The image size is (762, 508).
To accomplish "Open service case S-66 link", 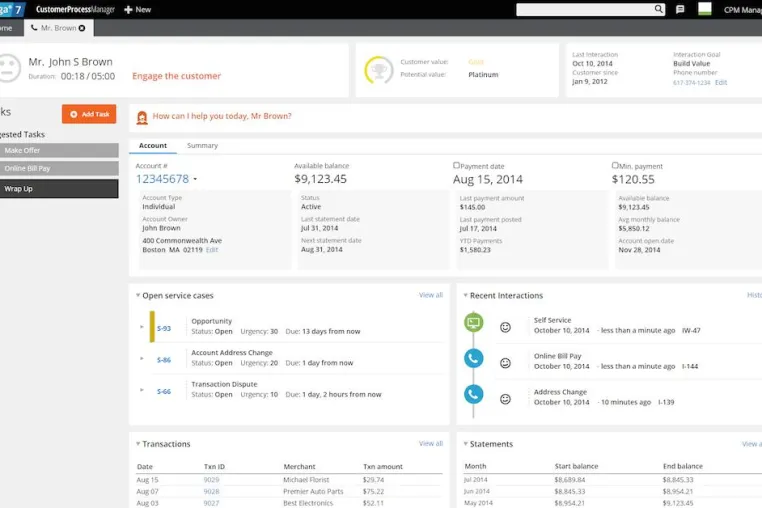I will click(x=164, y=392).
